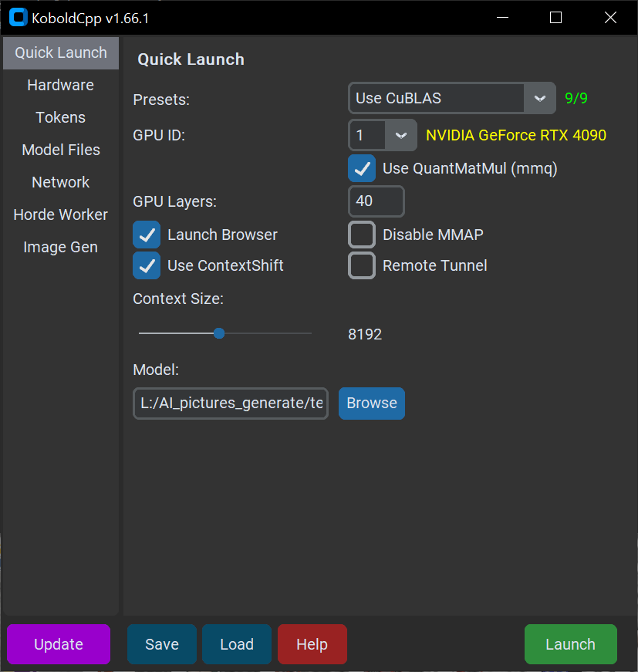
Task: Click Browse to select a model
Action: point(372,404)
